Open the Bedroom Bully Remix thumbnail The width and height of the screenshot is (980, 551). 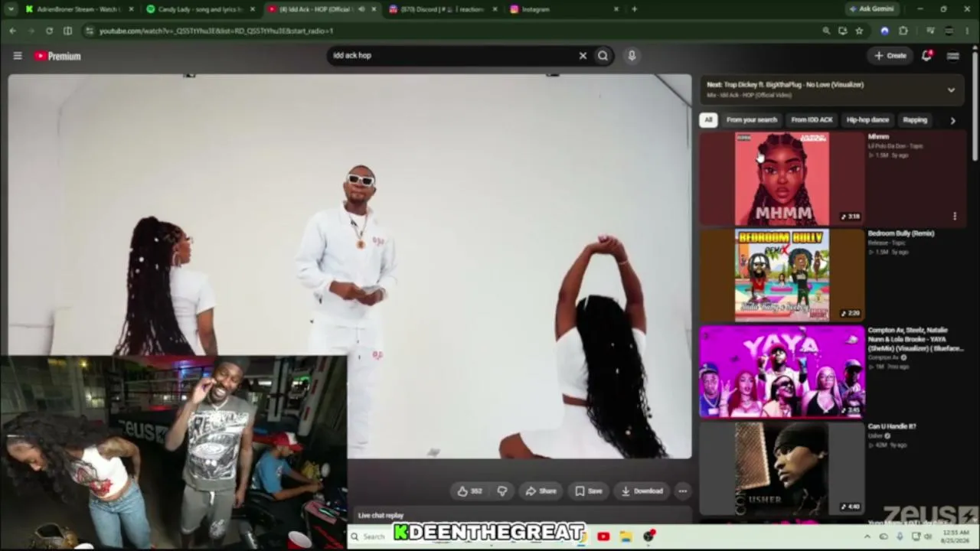pyautogui.click(x=782, y=275)
